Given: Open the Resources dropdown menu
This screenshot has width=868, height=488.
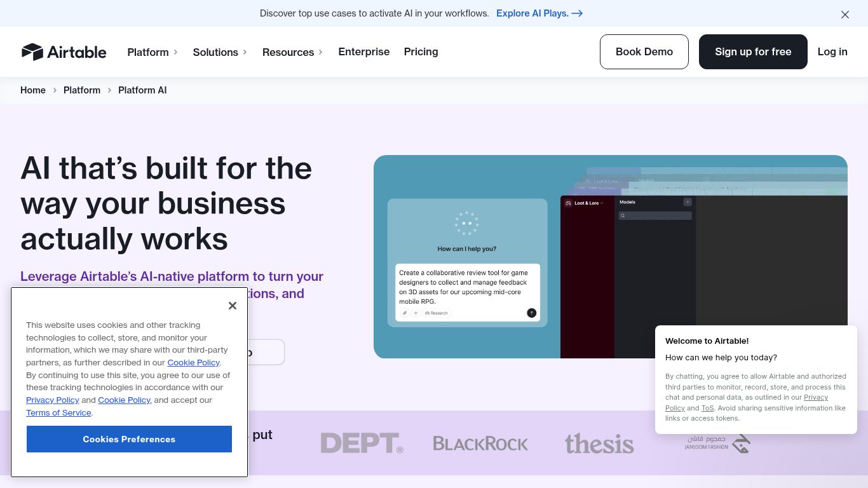Looking at the screenshot, I should [x=292, y=52].
